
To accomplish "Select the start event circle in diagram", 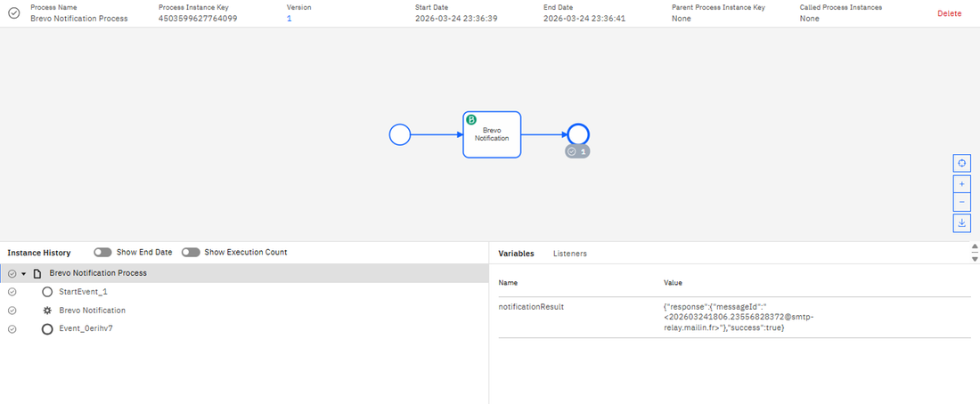I will pyautogui.click(x=400, y=134).
